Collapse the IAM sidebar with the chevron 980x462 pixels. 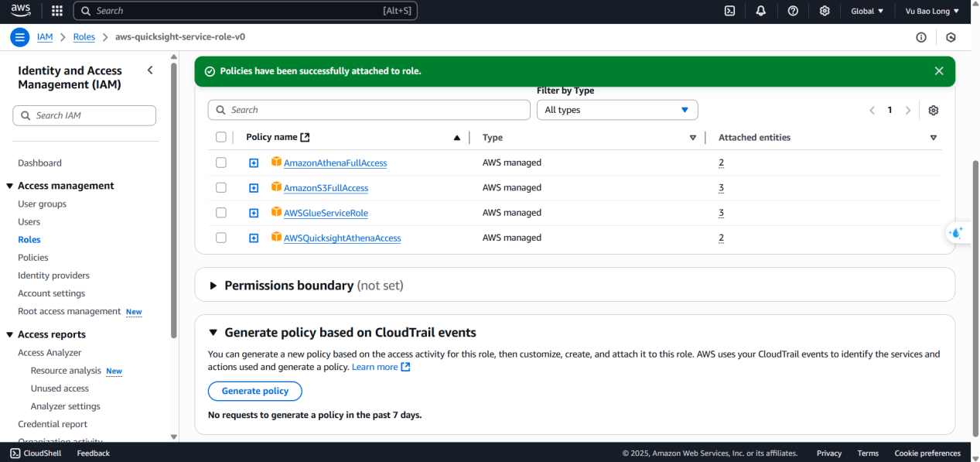point(150,70)
